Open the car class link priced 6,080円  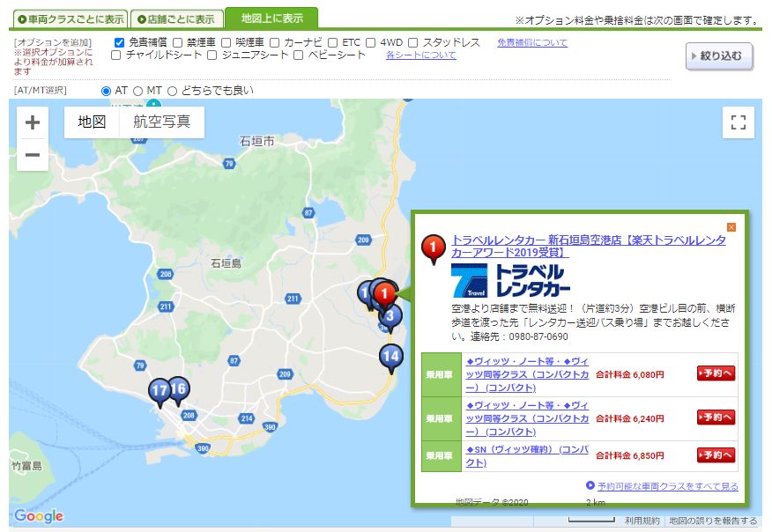click(x=527, y=374)
